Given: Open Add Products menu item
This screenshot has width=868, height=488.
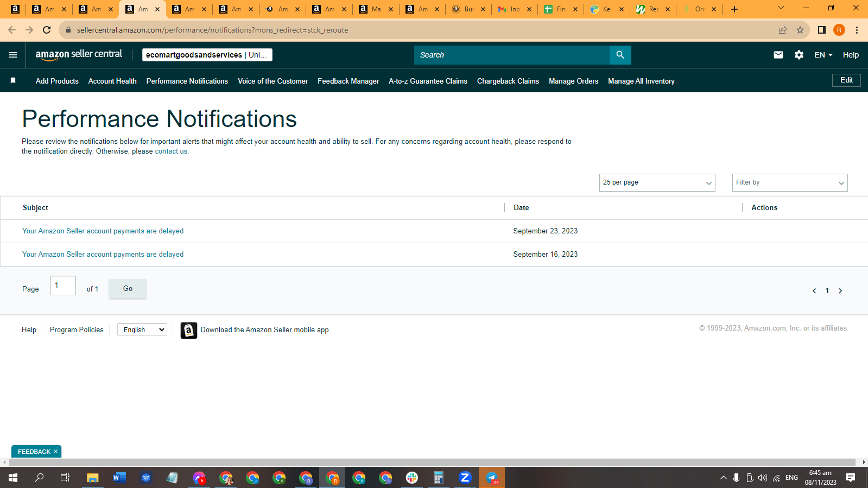Looking at the screenshot, I should (x=57, y=81).
